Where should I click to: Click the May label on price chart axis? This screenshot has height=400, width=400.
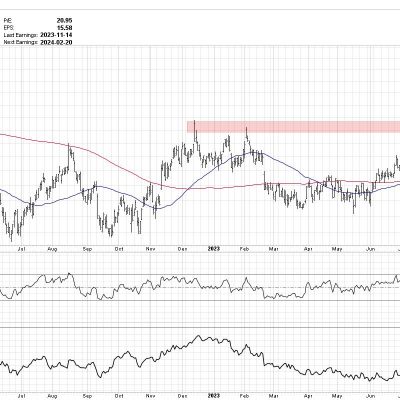338,249
